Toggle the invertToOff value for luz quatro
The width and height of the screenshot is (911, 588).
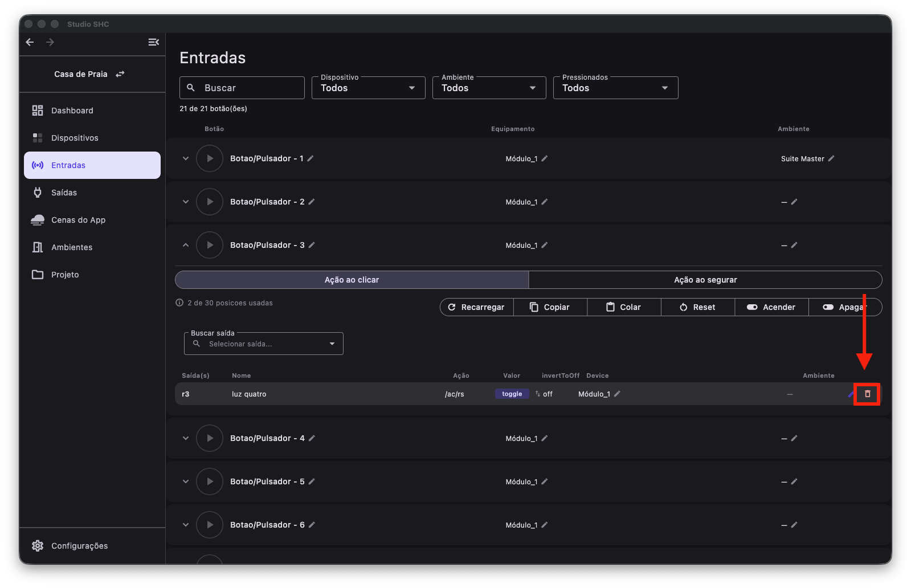coord(544,394)
